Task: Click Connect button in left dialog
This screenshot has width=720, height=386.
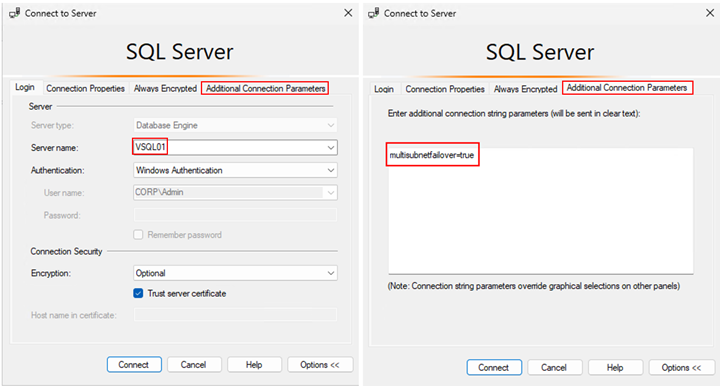Action: 134,364
